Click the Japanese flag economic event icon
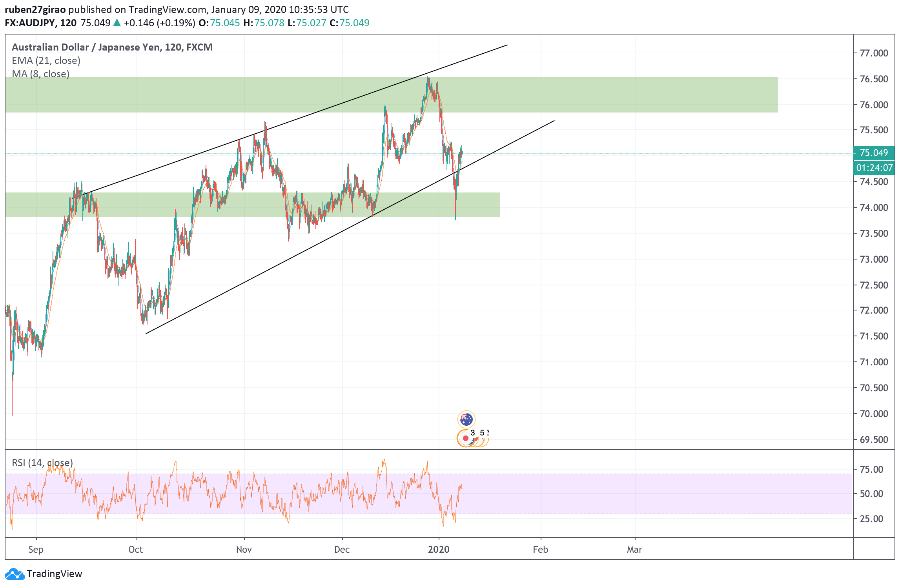The height and width of the screenshot is (588, 900). point(465,438)
